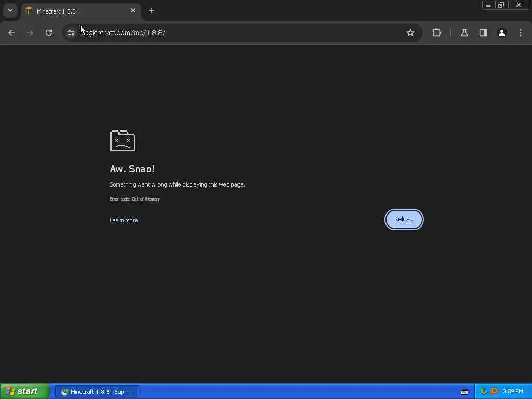The image size is (532, 399).
Task: Open the profile avatar icon
Action: [502, 33]
